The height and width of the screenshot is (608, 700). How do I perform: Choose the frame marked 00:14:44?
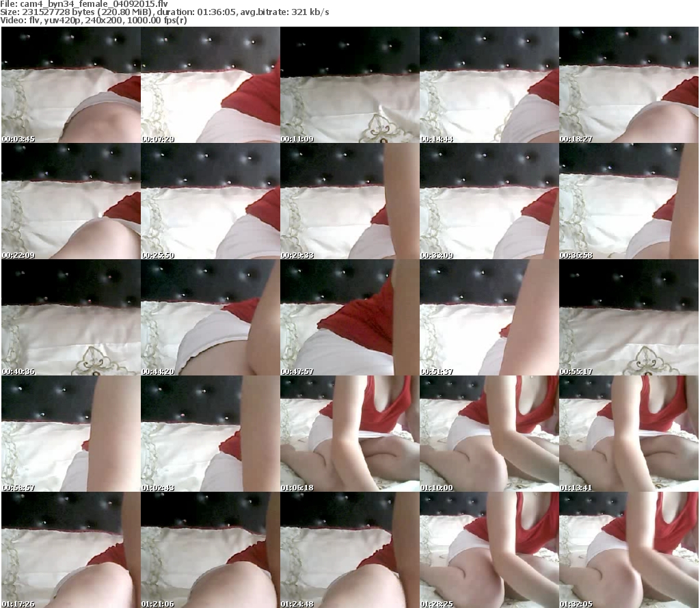[489, 85]
